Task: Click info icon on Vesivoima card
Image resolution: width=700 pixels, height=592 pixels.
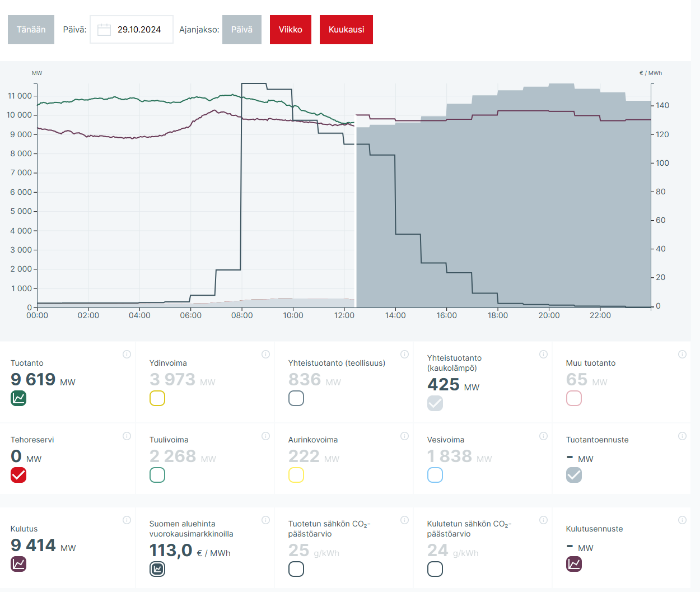Action: coord(543,436)
